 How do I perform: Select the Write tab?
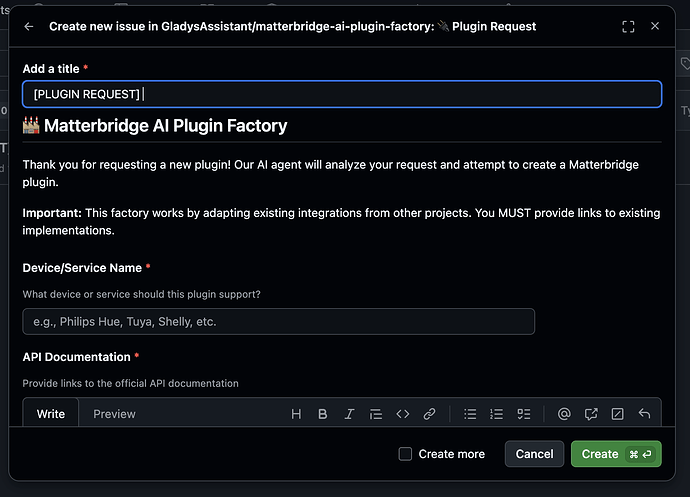tap(51, 414)
